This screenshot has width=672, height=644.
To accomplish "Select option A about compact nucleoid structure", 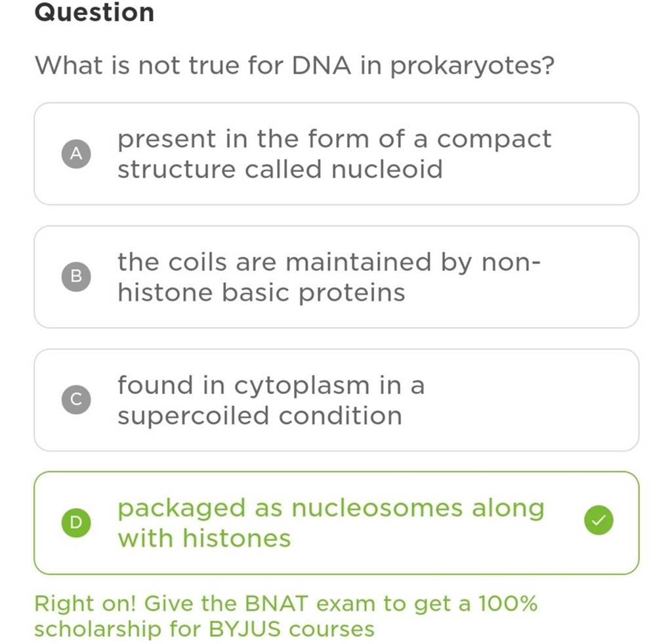I will click(x=336, y=153).
